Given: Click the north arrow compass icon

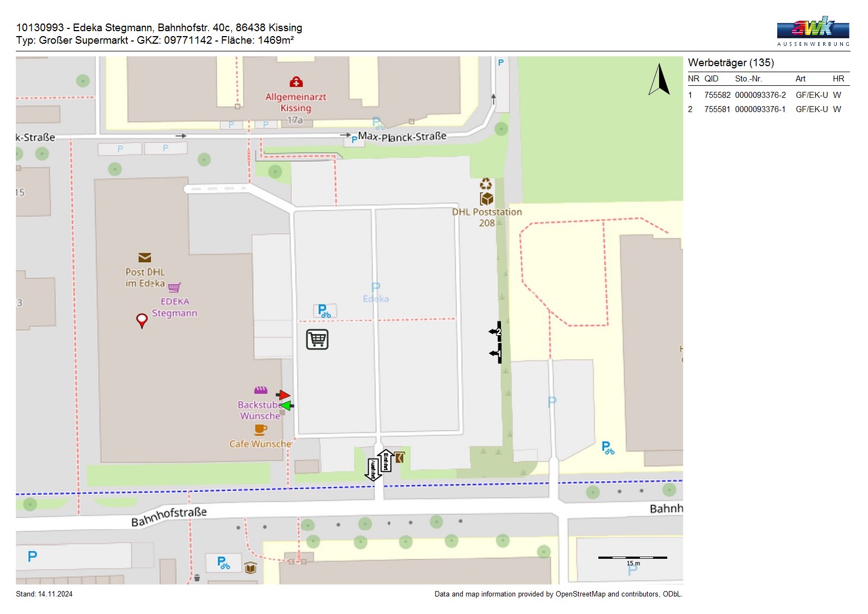Looking at the screenshot, I should (x=660, y=80).
